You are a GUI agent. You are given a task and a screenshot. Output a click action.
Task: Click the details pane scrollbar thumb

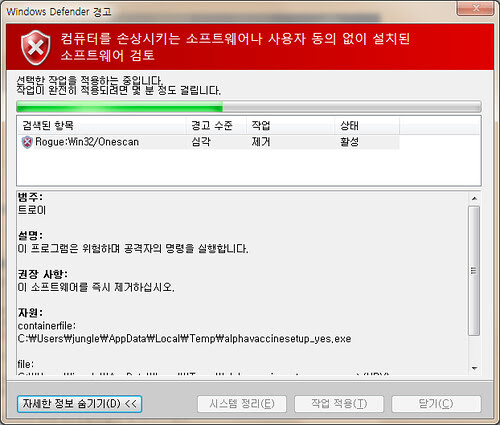tap(474, 271)
